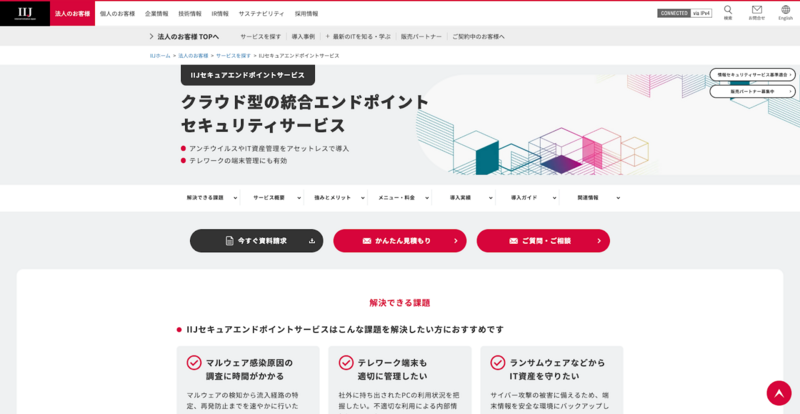Click the CONNECTED via IPv4 badge
This screenshot has width=800, height=414.
click(684, 13)
